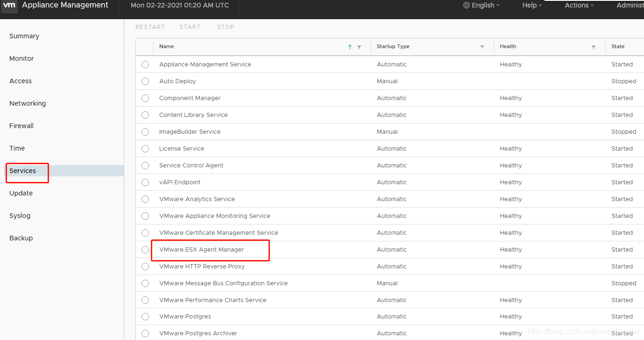This screenshot has height=340, width=644.
Task: Click the VMware vm logo icon
Action: click(9, 5)
